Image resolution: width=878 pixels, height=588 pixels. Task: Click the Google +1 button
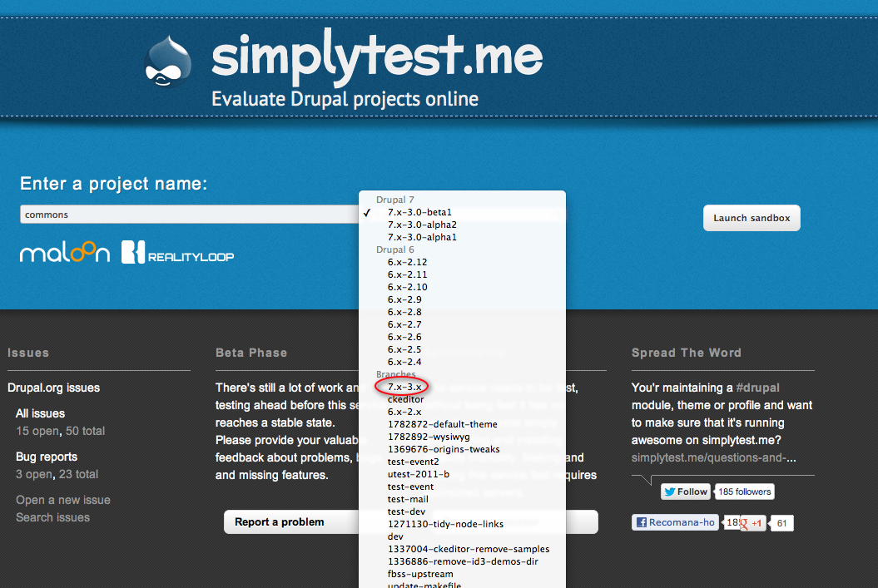point(752,524)
